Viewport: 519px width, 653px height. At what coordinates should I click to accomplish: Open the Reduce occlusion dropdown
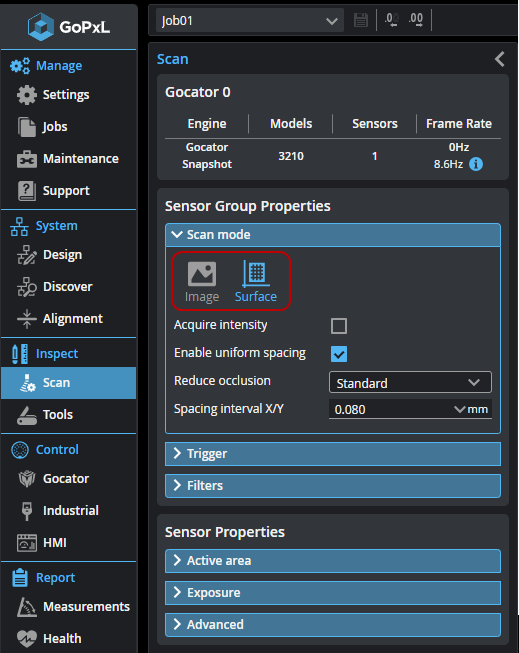pos(410,382)
